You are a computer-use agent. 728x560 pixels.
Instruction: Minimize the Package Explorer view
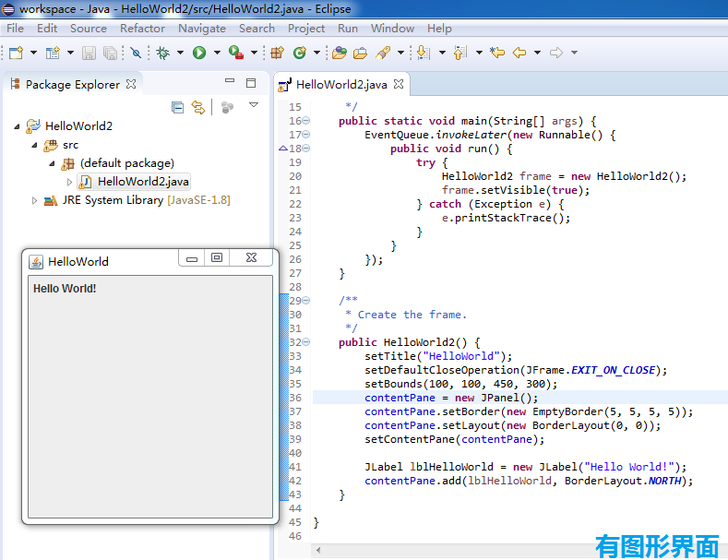pyautogui.click(x=230, y=80)
